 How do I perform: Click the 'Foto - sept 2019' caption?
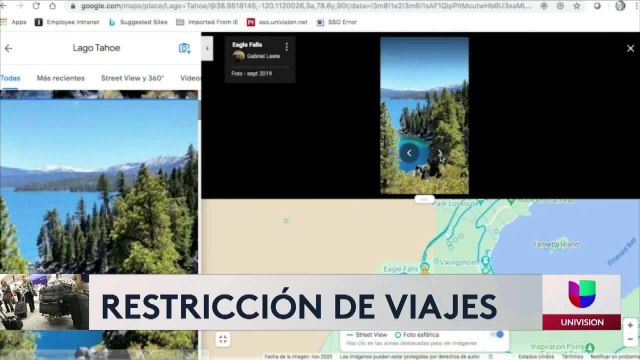(x=251, y=73)
